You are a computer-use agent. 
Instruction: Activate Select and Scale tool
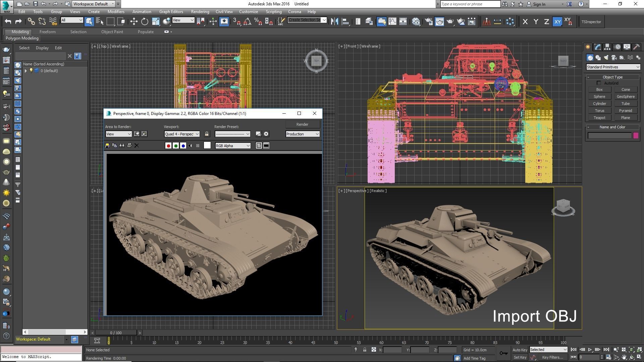[x=155, y=21]
